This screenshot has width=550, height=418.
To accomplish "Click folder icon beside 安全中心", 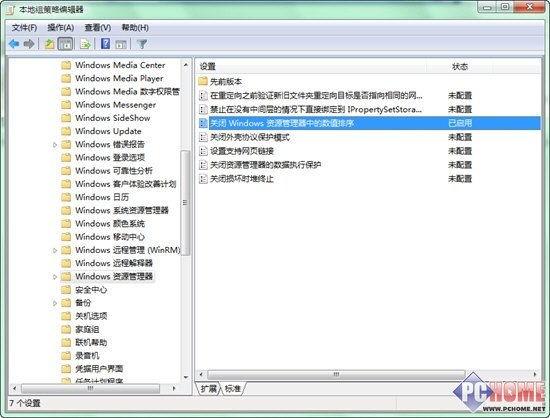I will (x=66, y=290).
